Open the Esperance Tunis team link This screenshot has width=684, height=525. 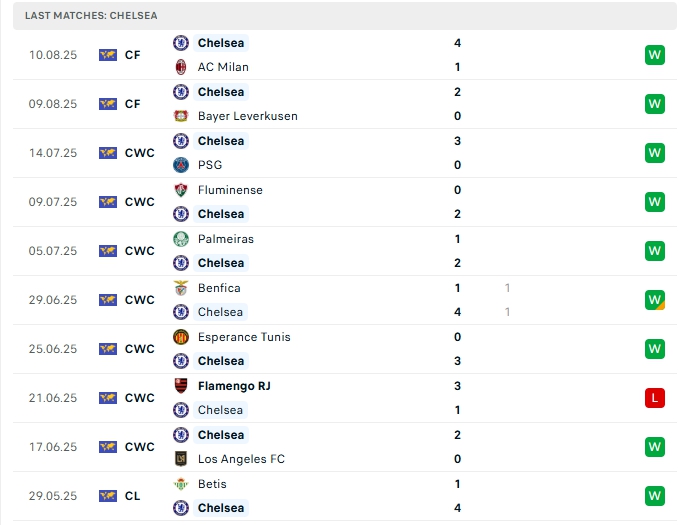244,337
